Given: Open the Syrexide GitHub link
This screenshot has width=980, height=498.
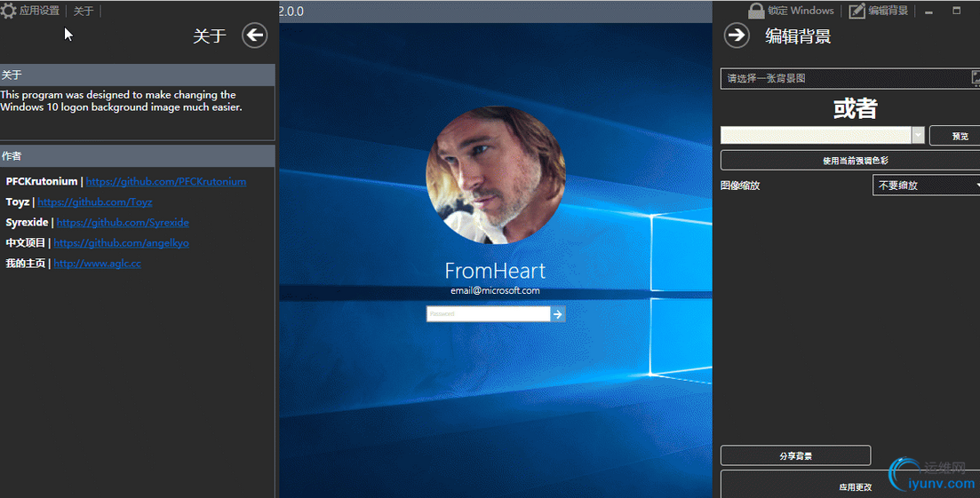Looking at the screenshot, I should (123, 223).
